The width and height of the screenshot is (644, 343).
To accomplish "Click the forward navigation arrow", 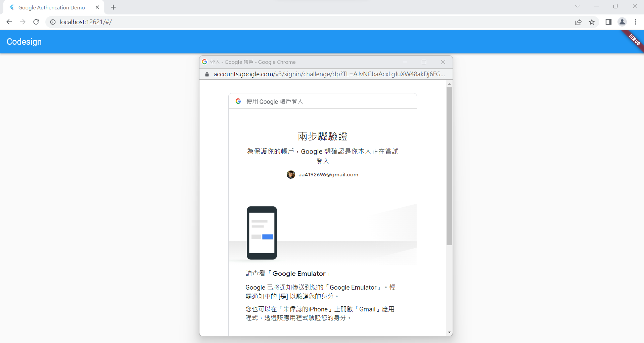I will point(22,22).
